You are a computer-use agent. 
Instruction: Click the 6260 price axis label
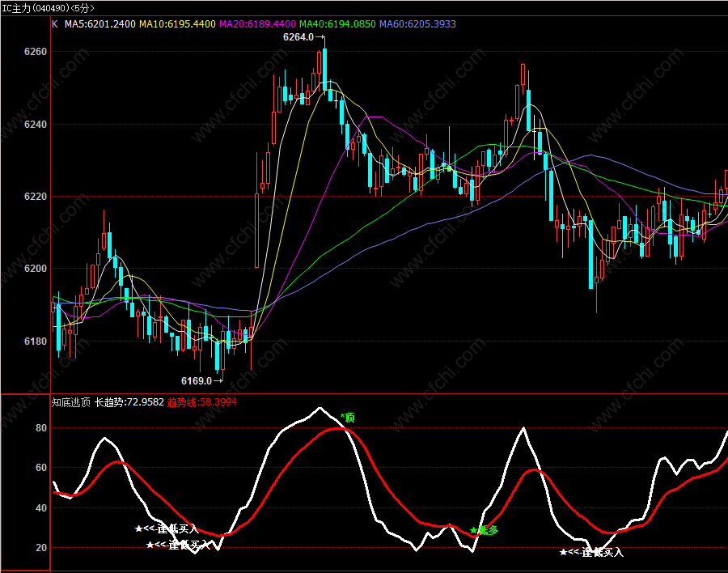[36, 52]
